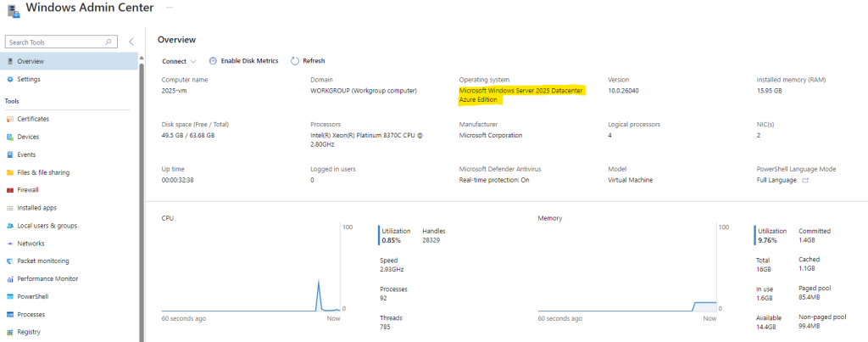Click the Performance Monitor icon
Viewport: 868px width, 342px height.
tap(10, 279)
